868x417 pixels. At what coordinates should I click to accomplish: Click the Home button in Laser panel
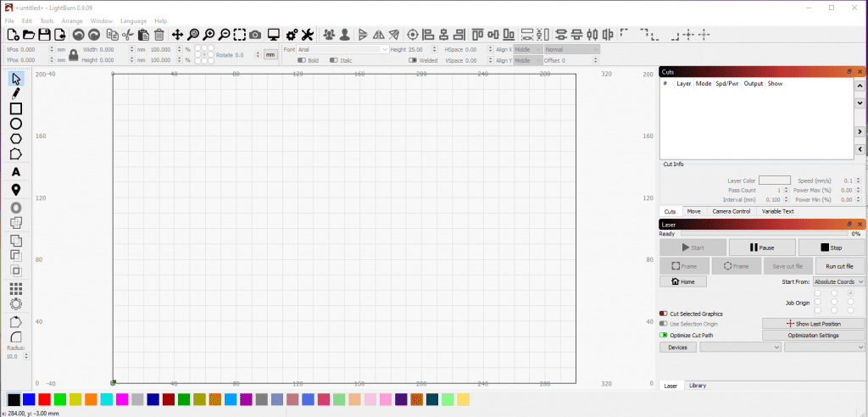682,281
